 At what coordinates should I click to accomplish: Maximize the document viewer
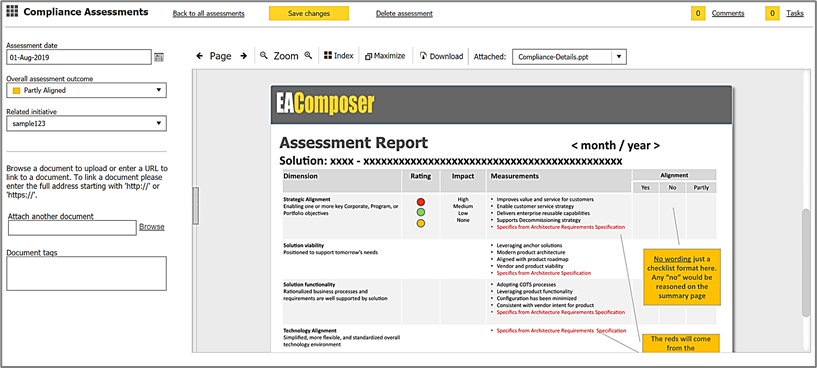(x=385, y=56)
